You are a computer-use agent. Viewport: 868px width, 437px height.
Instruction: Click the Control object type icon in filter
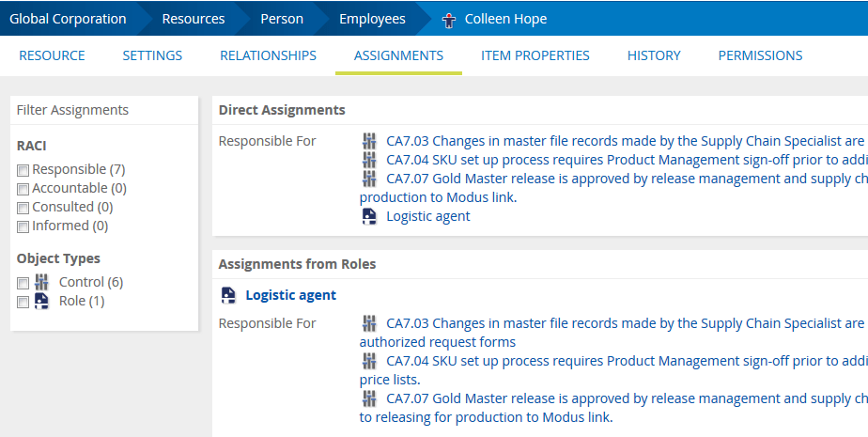pyautogui.click(x=41, y=282)
